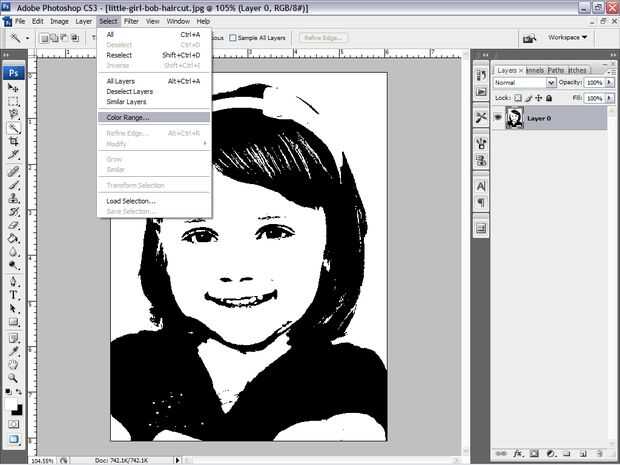620x465 pixels.
Task: Select the Blur tool
Action: point(13,252)
